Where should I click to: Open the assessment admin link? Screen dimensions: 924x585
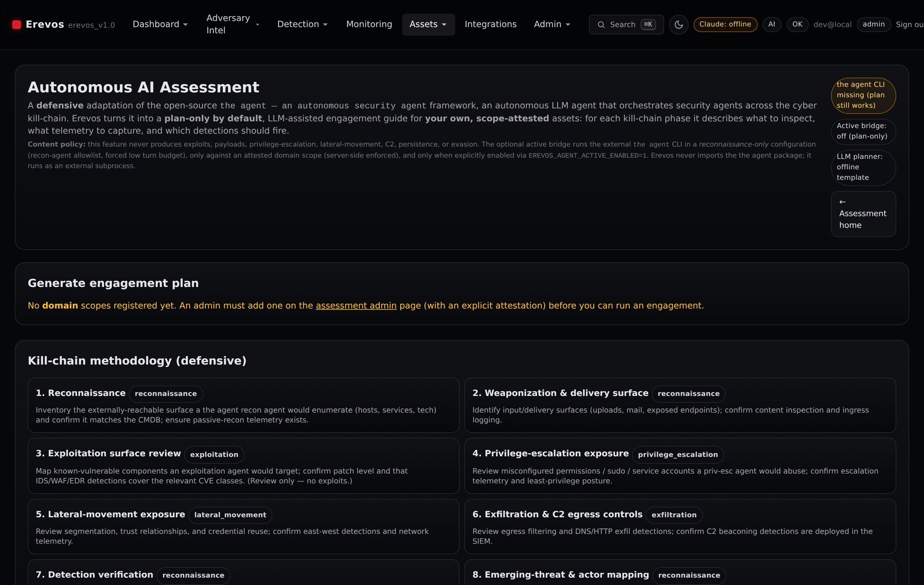coord(356,305)
